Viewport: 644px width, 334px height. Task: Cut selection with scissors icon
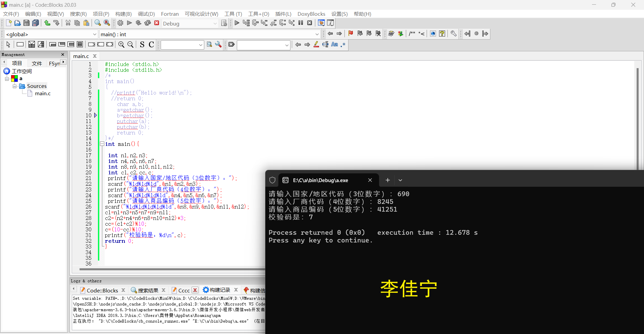tap(68, 23)
